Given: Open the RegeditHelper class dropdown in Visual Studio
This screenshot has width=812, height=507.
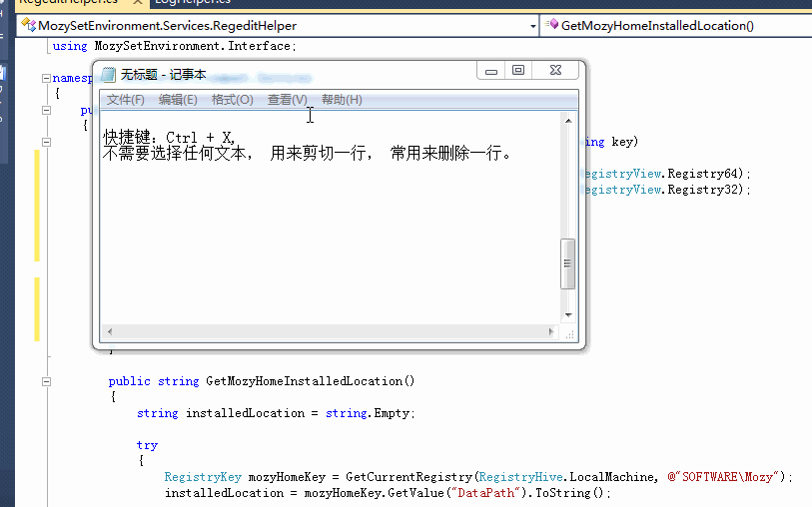Looking at the screenshot, I should pos(533,26).
